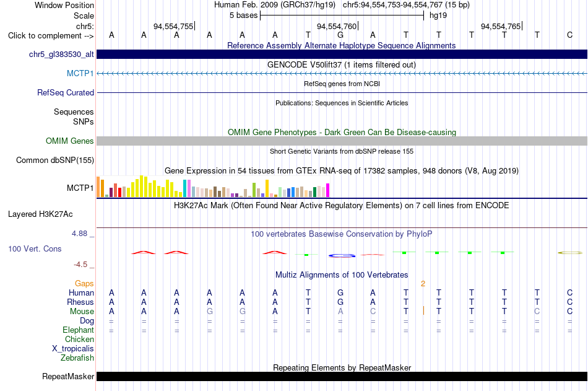Click the gray A in the Mouse alignment row
Image resolution: width=588 pixels, height=391 pixels.
pos(340,311)
